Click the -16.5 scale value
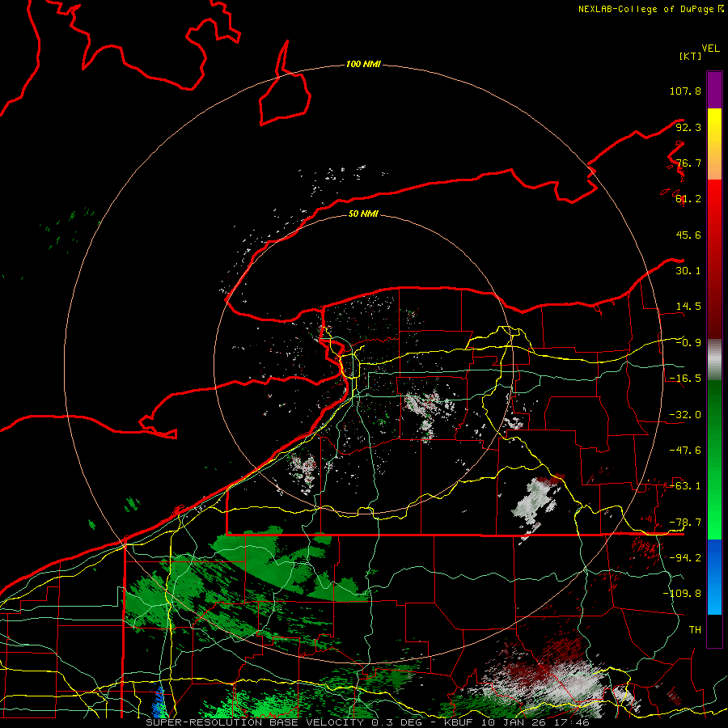This screenshot has width=728, height=728. coord(685,379)
